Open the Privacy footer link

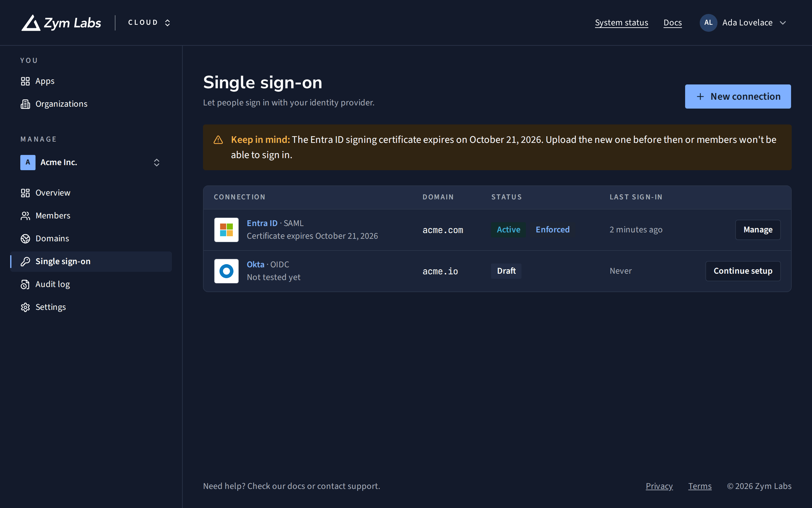point(659,486)
